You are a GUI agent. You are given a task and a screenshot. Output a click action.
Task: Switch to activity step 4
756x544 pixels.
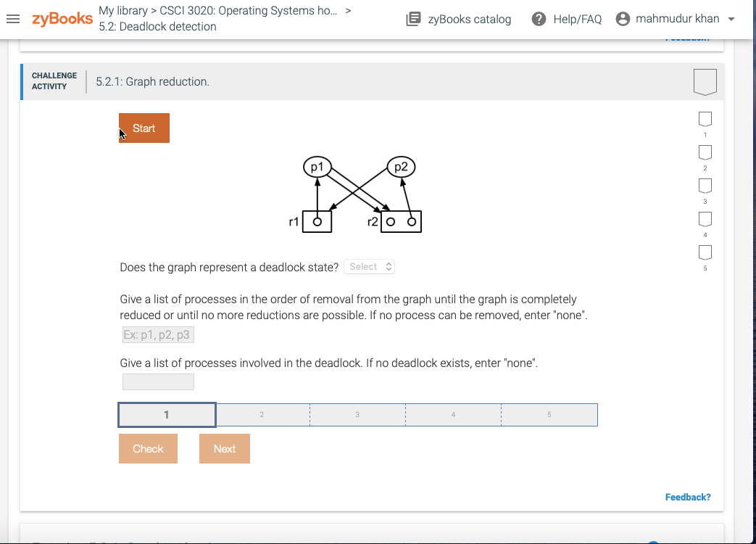(x=453, y=414)
